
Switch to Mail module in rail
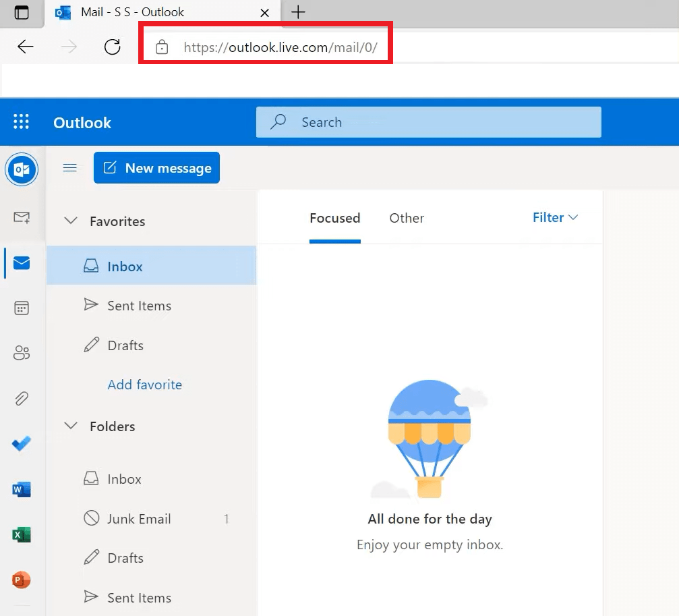pos(22,263)
